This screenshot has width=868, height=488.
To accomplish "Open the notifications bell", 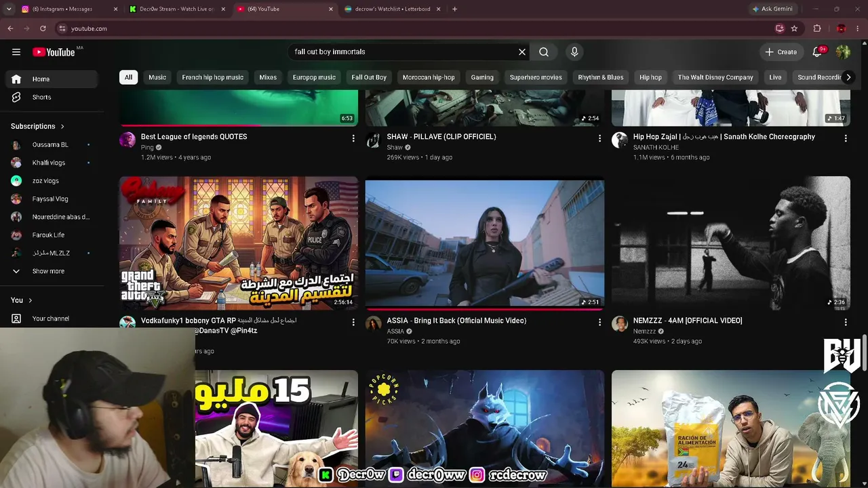I will [x=818, y=52].
